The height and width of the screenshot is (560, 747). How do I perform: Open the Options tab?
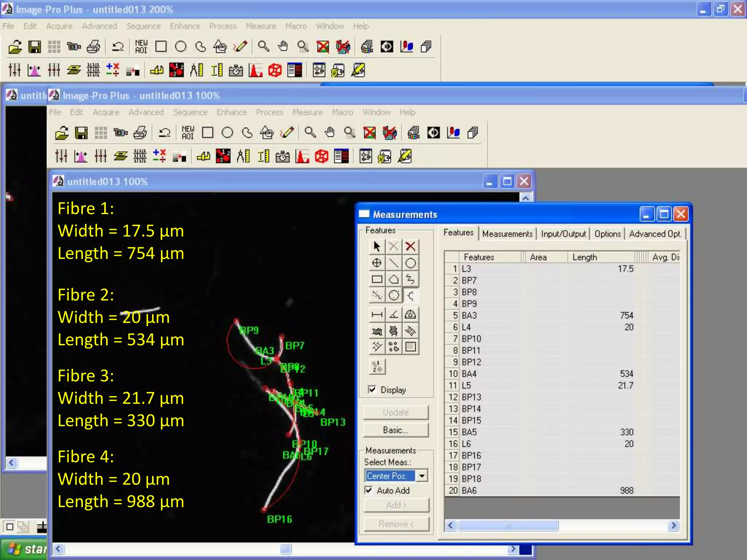tap(607, 234)
